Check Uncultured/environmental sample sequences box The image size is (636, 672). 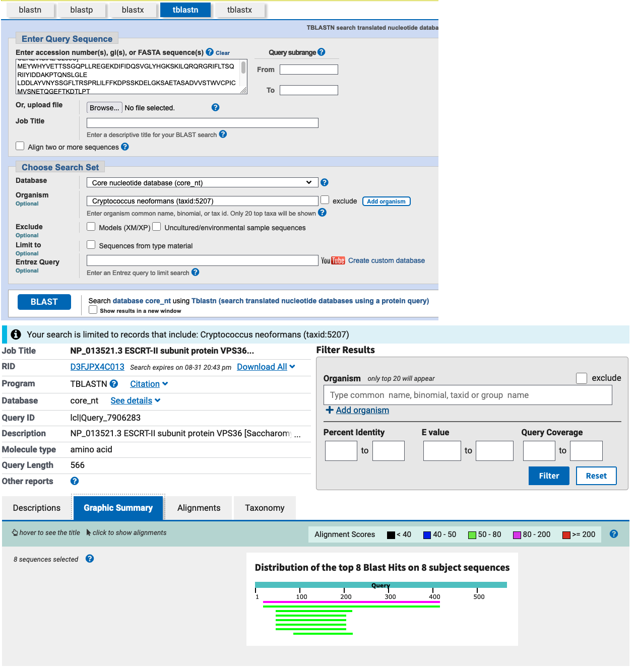click(157, 227)
